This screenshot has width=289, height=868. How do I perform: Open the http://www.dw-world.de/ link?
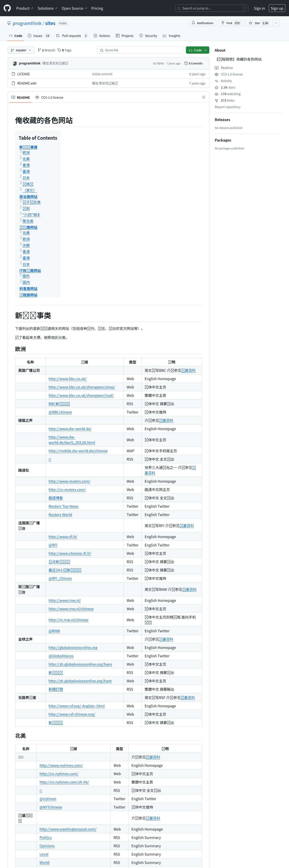point(70,429)
